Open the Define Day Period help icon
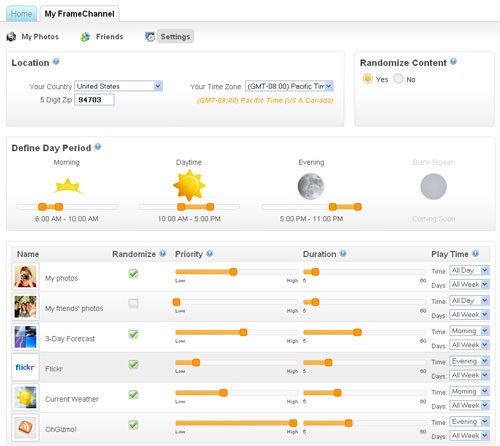The image size is (500, 446). (98, 147)
